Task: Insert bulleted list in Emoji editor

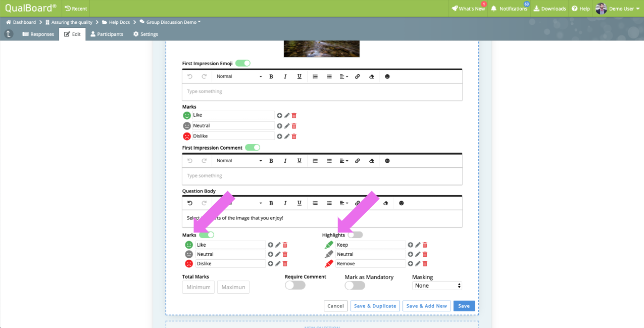Action: tap(329, 76)
